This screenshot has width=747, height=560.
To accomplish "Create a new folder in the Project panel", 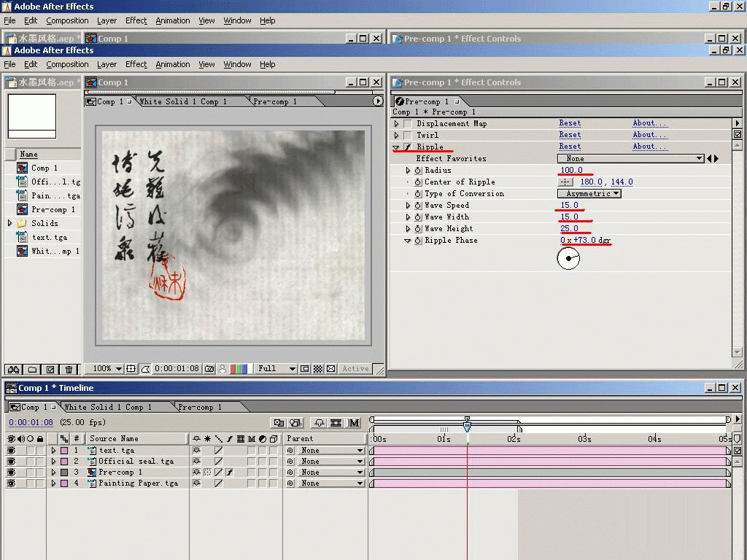I will 32,370.
